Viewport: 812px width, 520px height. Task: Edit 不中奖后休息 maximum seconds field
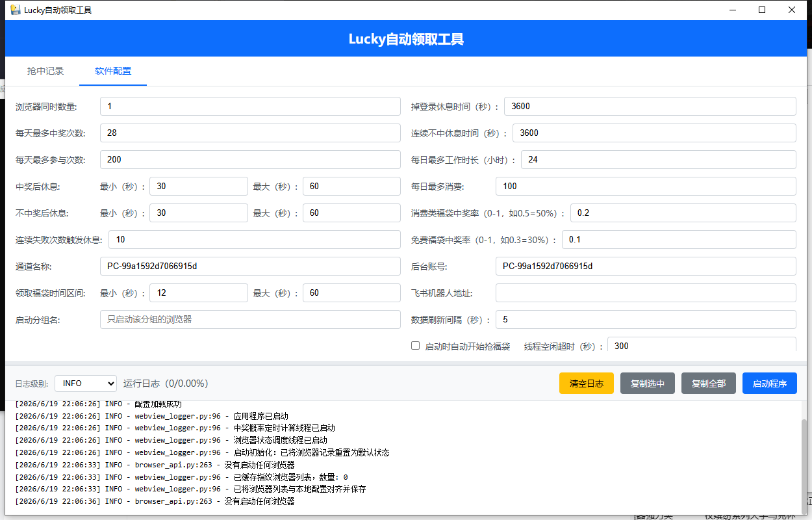351,213
